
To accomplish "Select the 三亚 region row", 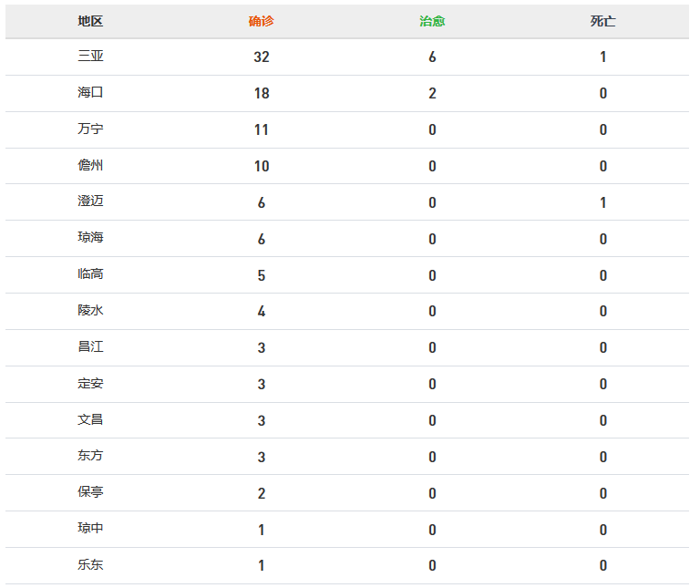I will 347,57.
